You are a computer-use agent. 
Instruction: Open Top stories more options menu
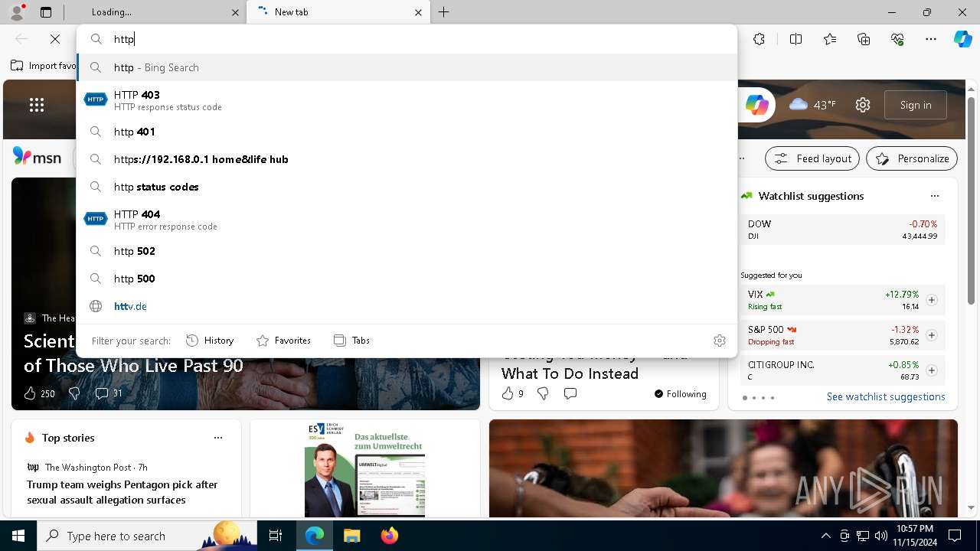[x=218, y=438]
